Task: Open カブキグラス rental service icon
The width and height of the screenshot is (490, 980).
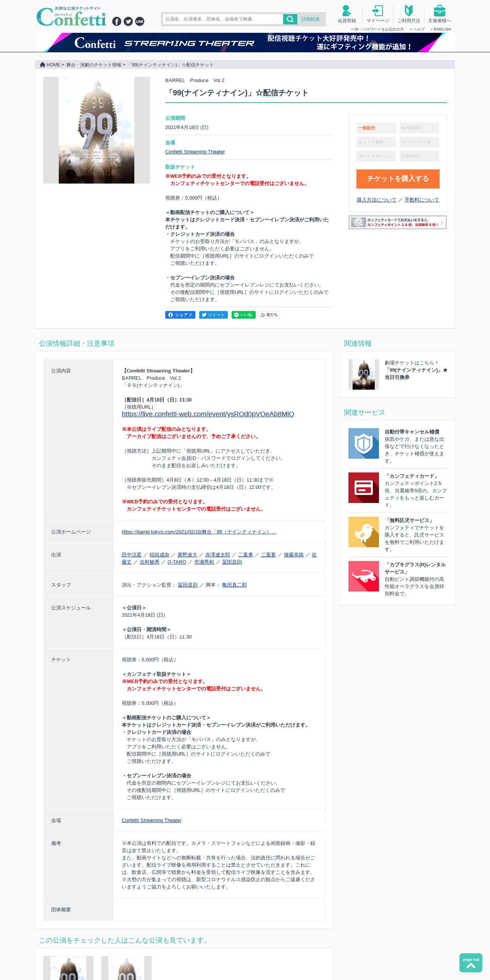Action: tap(364, 576)
